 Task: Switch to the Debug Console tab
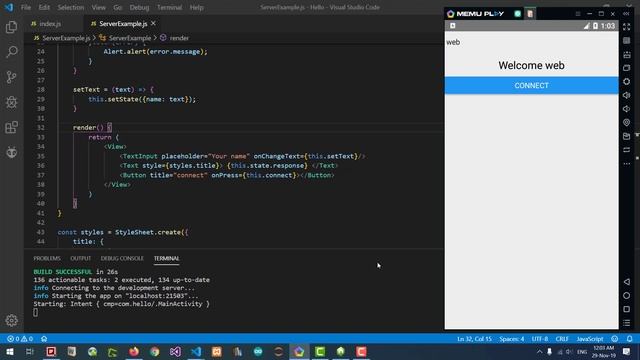tap(122, 258)
